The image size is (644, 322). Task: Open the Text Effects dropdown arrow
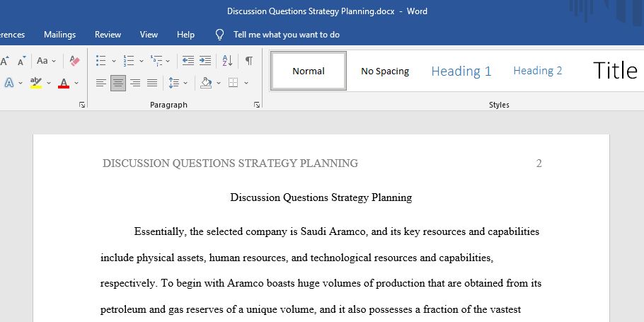point(21,83)
